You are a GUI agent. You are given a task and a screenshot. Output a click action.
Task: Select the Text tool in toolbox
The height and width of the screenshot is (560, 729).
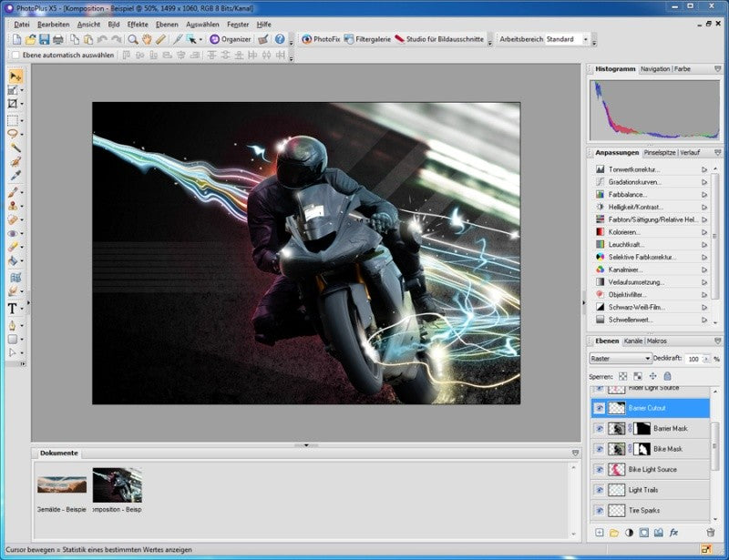point(13,309)
